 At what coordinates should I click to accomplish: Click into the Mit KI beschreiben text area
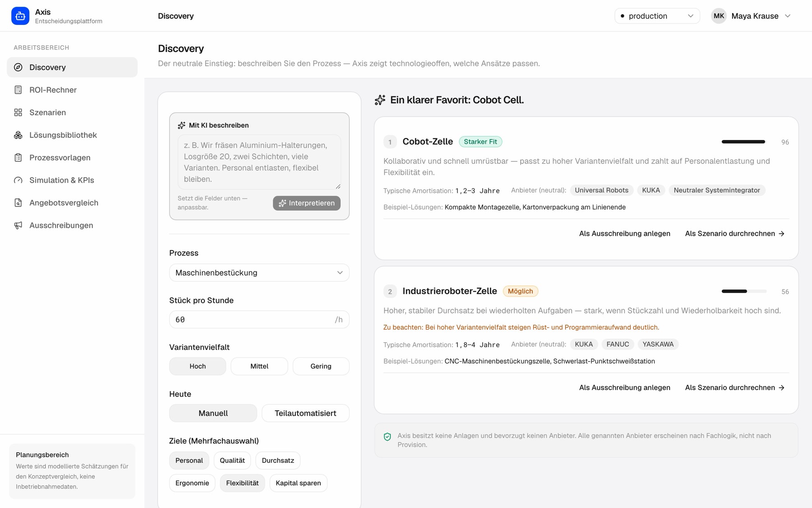[259, 162]
